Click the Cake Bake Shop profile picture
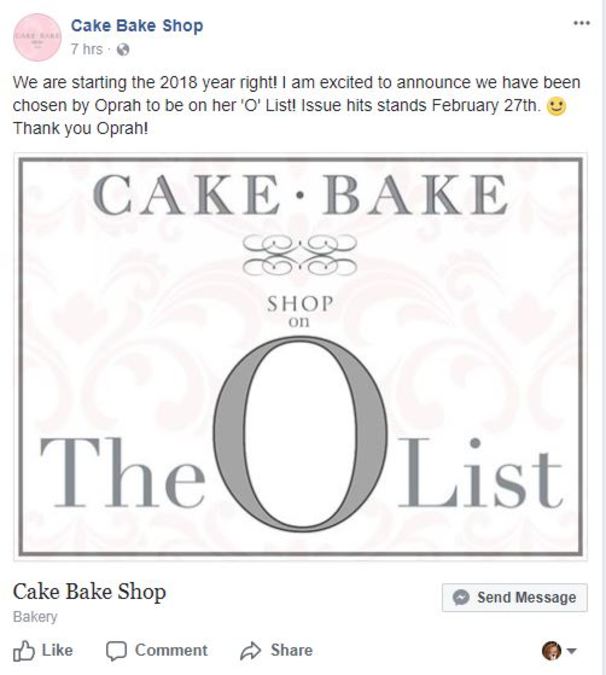The width and height of the screenshot is (606, 675). 36,37
